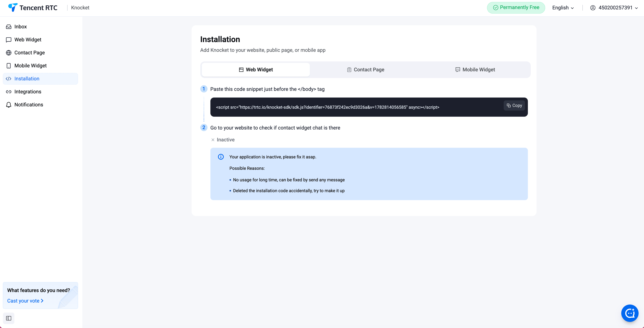
Task: Click the 'Possible Reasons:' text
Action: tap(247, 168)
